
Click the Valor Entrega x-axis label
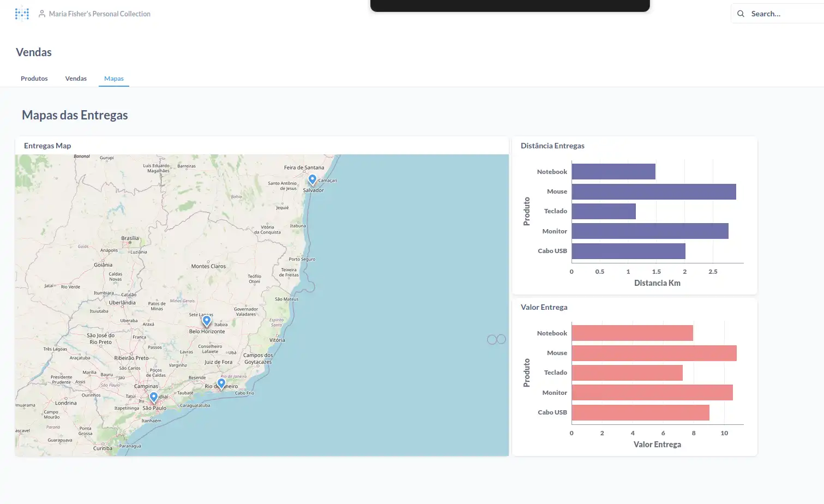pyautogui.click(x=657, y=445)
